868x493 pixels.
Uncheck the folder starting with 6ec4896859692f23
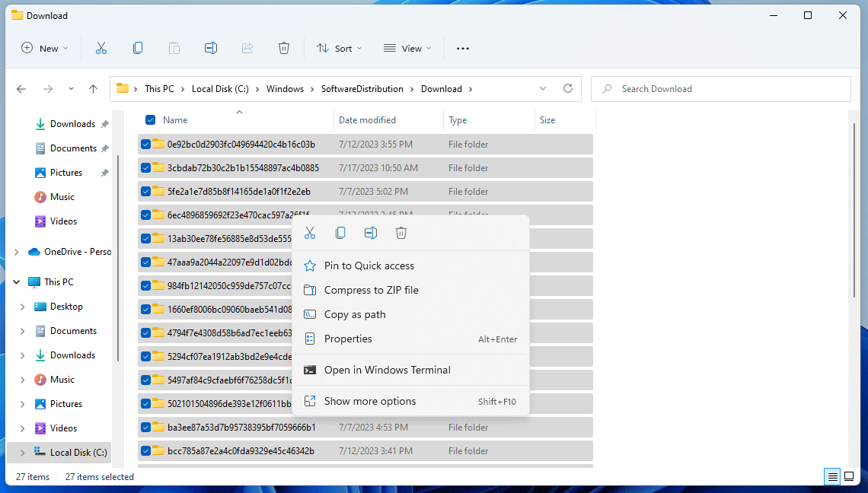tap(145, 215)
